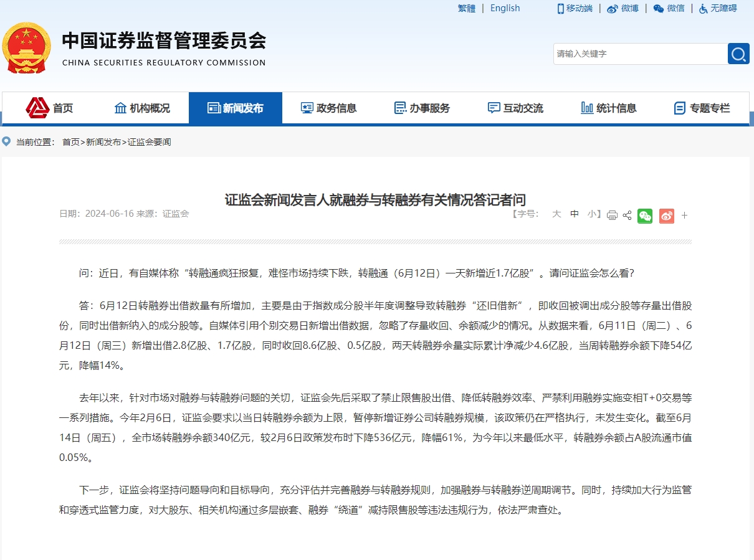Set article font size to 小
Image resolution: width=754 pixels, height=560 pixels.
tap(591, 214)
